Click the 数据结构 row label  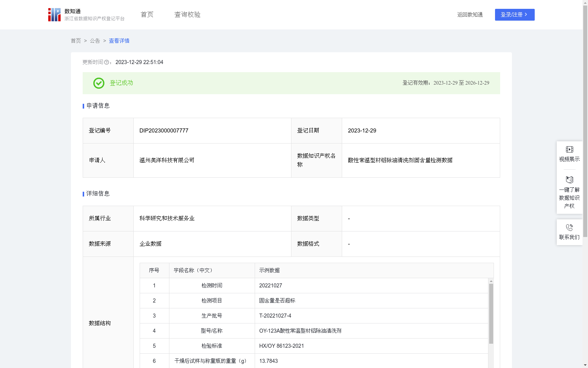[x=100, y=323]
